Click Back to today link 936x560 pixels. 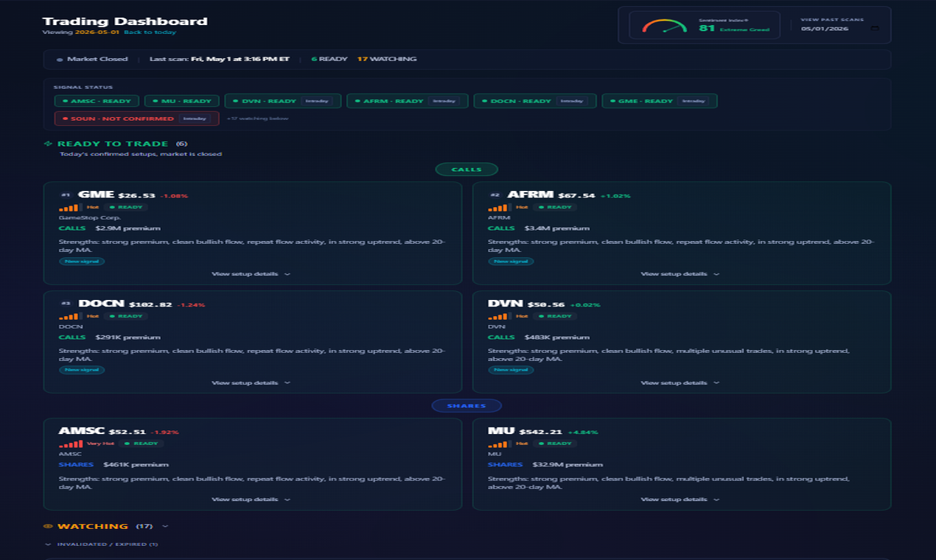(x=150, y=32)
